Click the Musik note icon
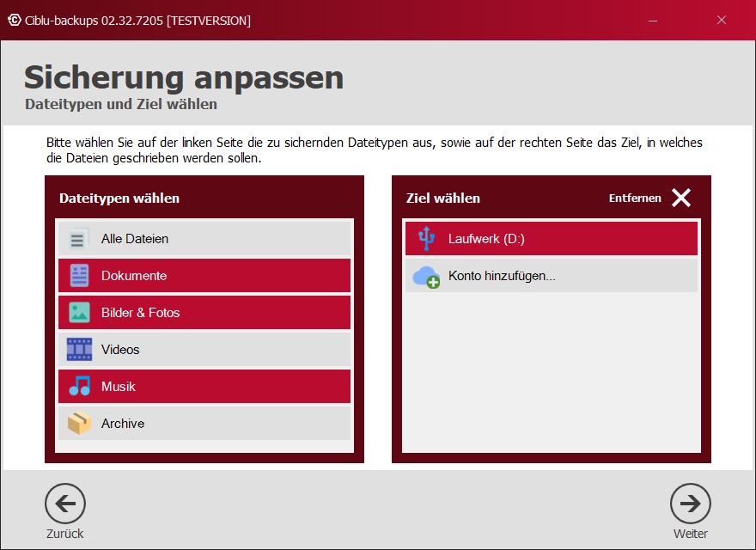Screen dimensions: 756x550 [x=80, y=386]
